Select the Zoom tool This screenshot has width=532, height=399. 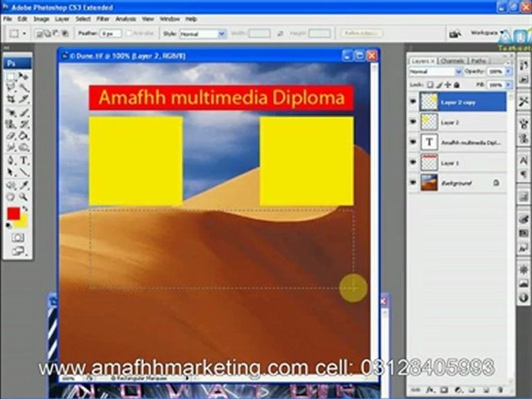pos(24,197)
